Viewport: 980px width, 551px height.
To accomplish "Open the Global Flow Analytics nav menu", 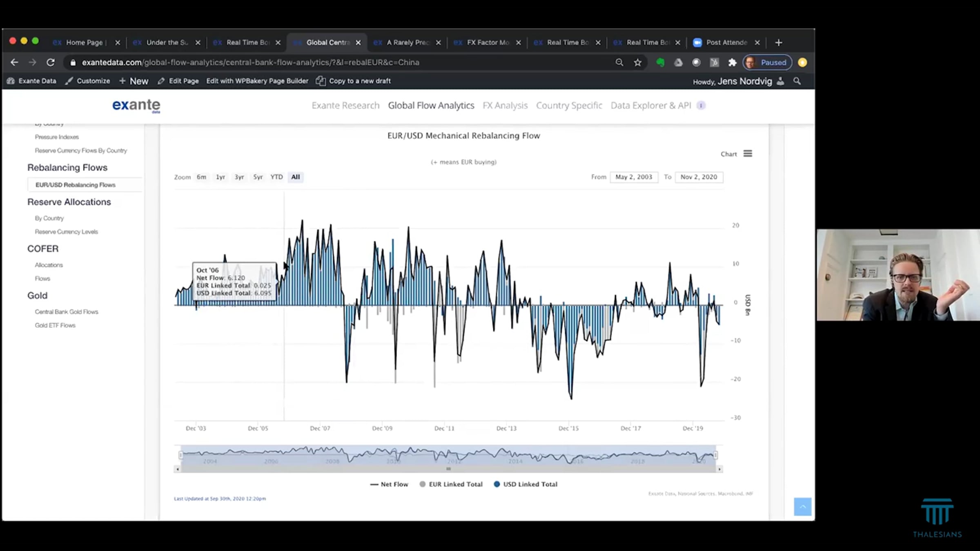I will point(431,105).
